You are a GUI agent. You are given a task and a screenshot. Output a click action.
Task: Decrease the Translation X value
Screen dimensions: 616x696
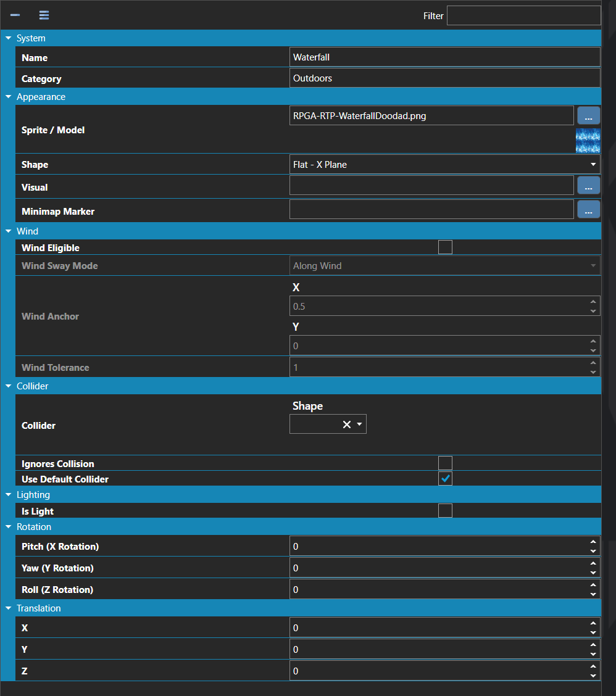pos(593,632)
